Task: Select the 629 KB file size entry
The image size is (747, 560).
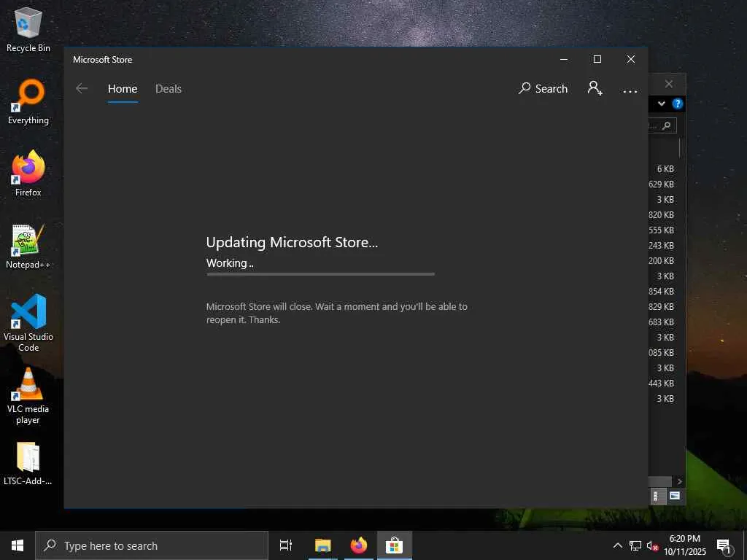Action: point(661,184)
